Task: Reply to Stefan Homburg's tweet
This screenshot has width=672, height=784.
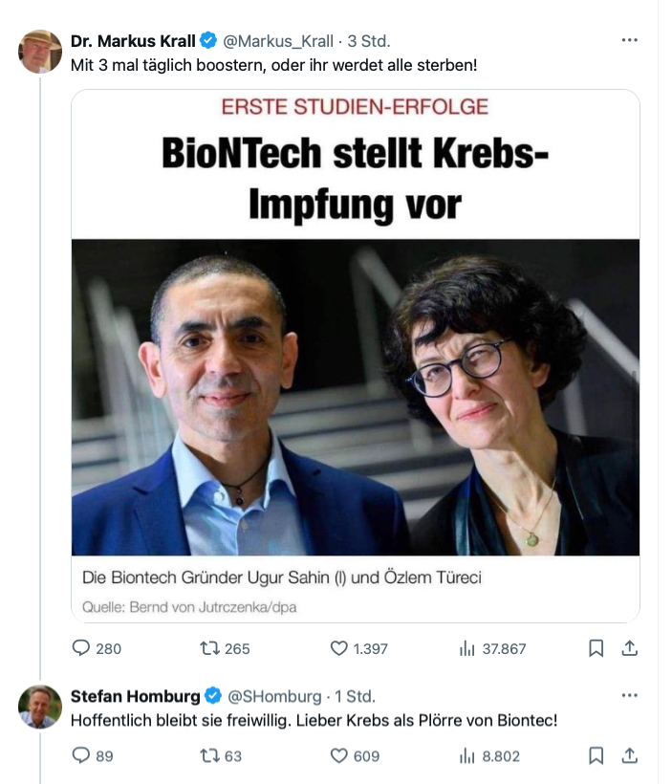Action: 81,755
